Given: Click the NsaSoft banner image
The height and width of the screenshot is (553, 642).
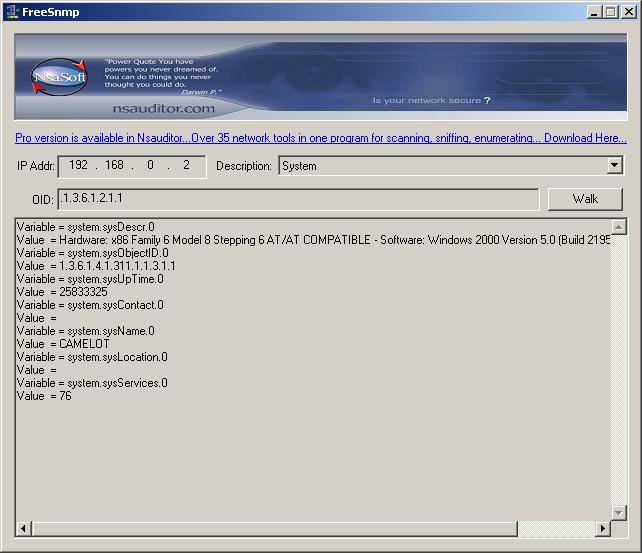Looking at the screenshot, I should [x=321, y=77].
